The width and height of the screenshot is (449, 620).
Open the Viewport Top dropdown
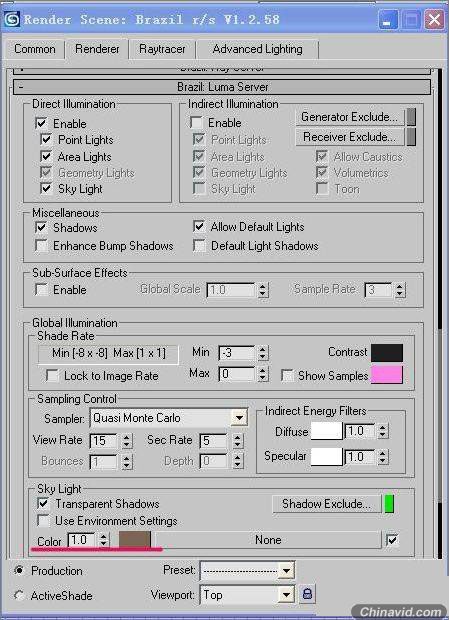(x=285, y=594)
